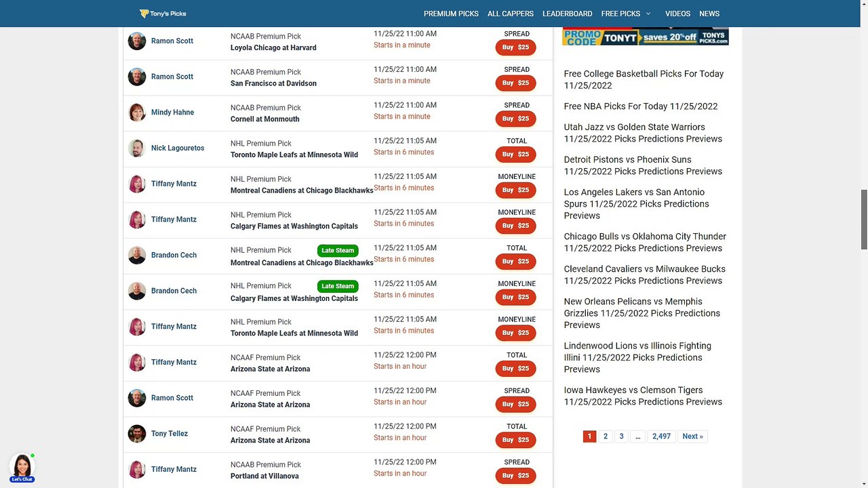Click "Cornell at Monmouth" matchup text
Viewport: 868px width, 488px height.
265,119
